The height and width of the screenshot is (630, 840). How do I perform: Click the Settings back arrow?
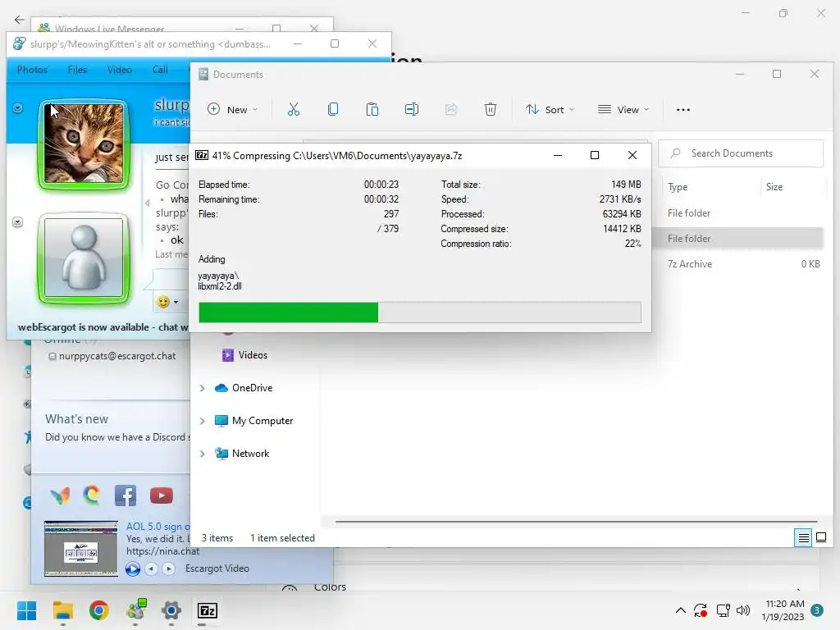pos(20,20)
